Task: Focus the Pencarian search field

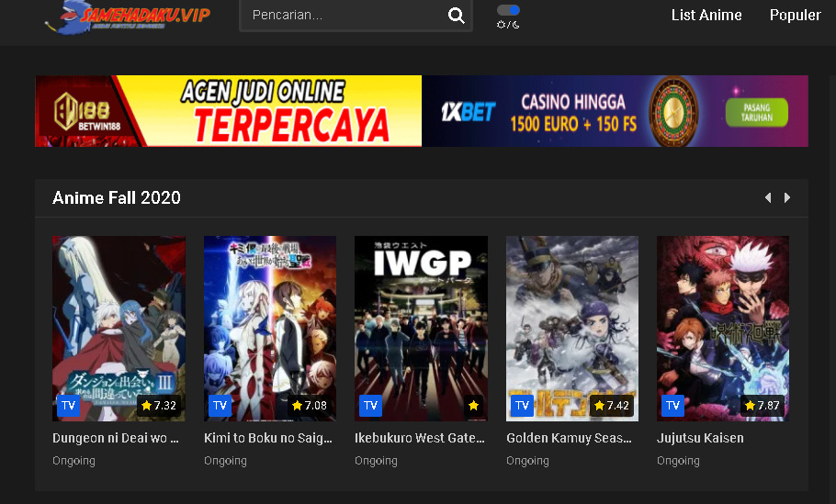Action: click(x=356, y=16)
